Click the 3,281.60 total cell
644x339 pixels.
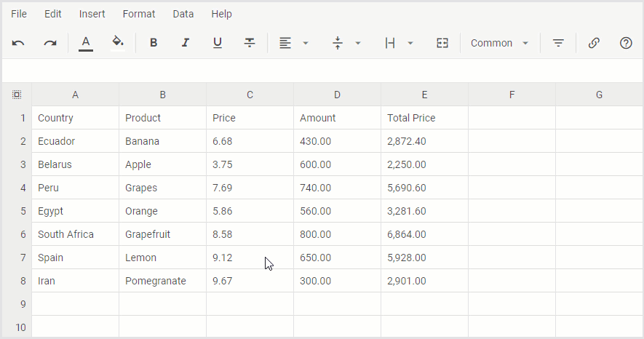click(425, 212)
